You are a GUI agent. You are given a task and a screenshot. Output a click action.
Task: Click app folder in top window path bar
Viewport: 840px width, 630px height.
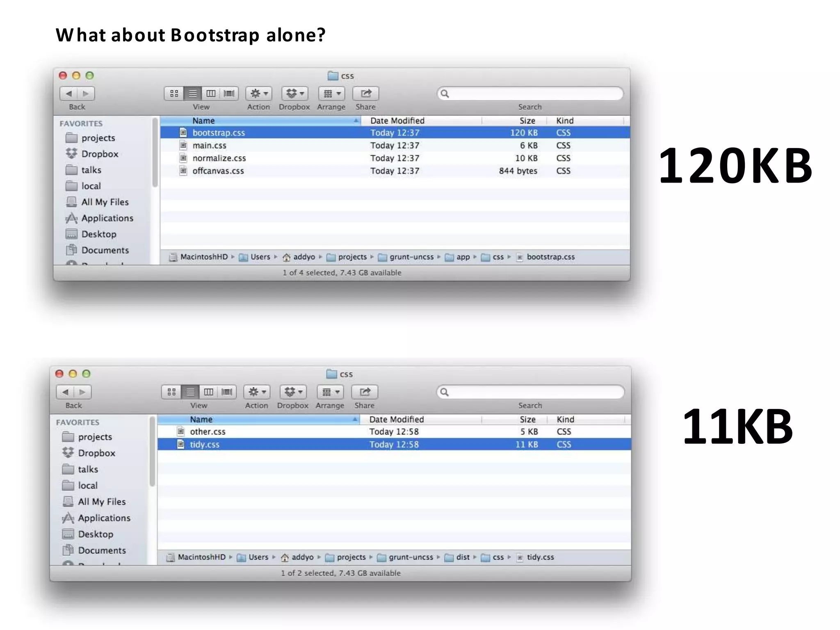[458, 257]
